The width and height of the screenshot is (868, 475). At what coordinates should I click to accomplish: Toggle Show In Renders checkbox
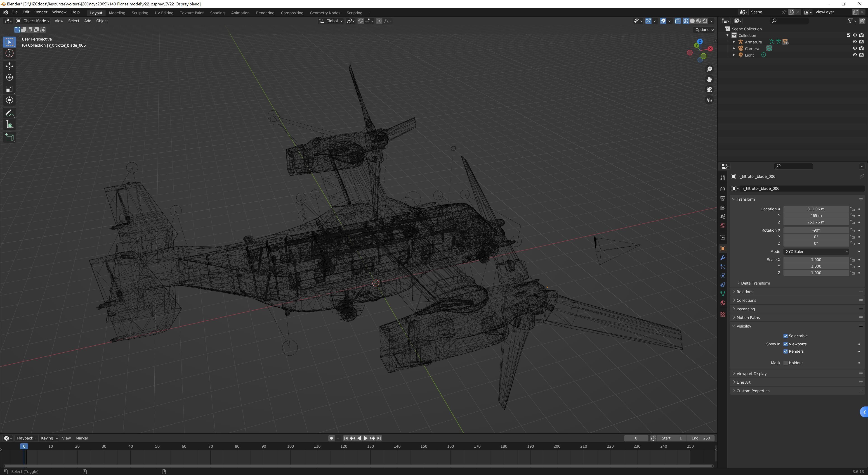tap(785, 352)
